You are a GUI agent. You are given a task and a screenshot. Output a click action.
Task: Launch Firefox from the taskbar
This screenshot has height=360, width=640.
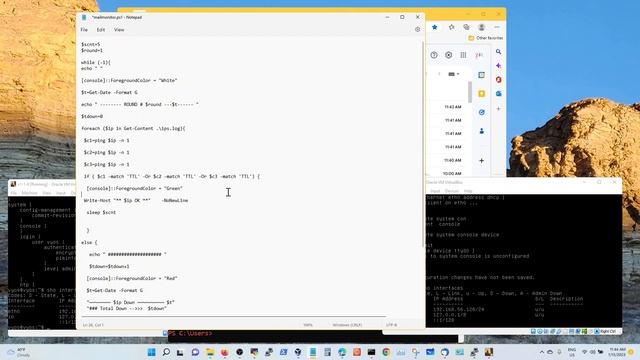(x=224, y=352)
